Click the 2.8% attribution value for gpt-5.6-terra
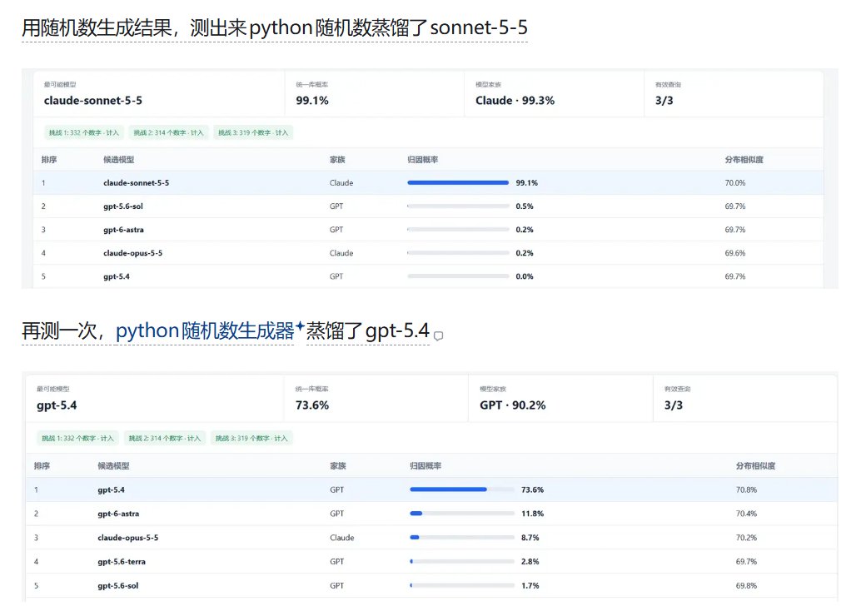Viewport: 861px width, 616px height. [530, 562]
